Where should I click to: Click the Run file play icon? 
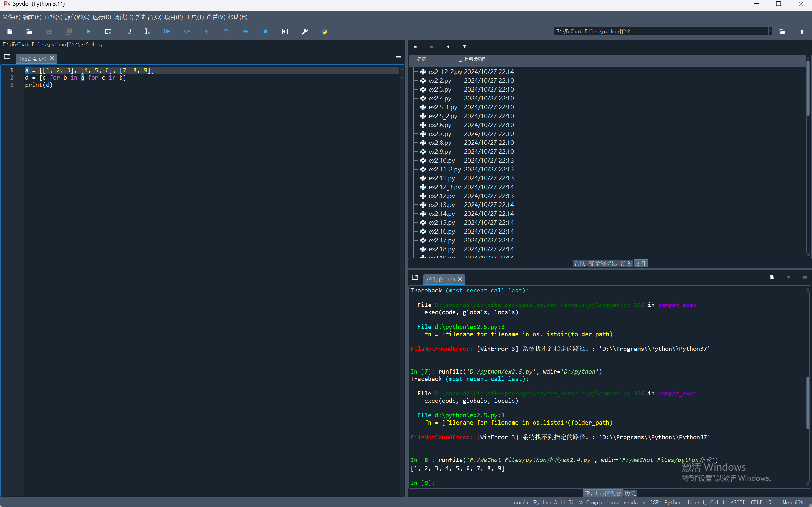point(88,31)
